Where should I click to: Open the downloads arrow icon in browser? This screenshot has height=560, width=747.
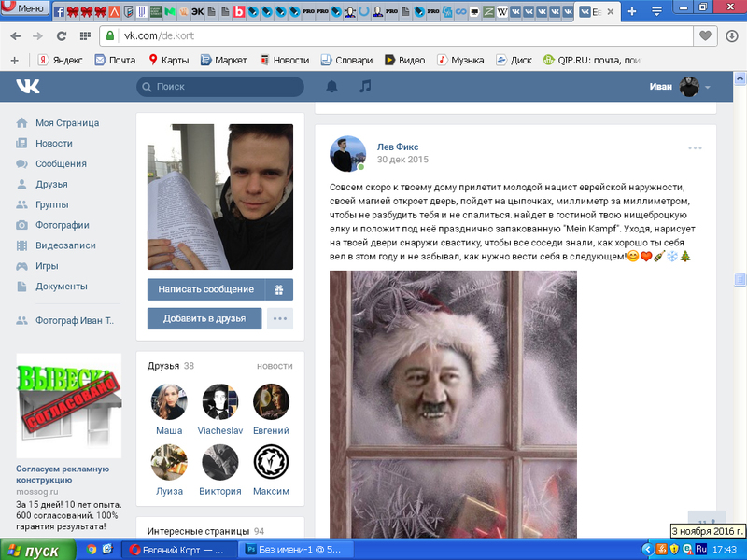click(732, 35)
